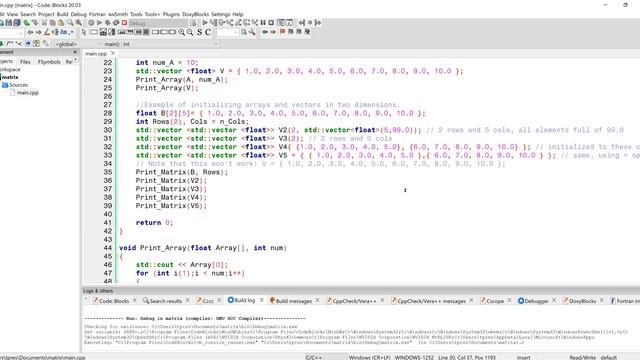Toggle bookmark with the red flag icon
The width and height of the screenshot is (640, 360).
282,31
